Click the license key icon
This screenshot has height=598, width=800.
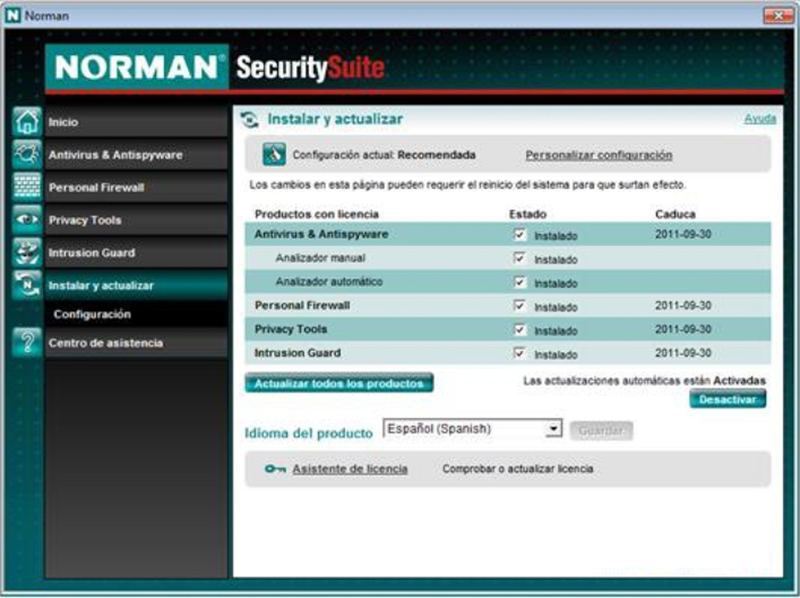[x=275, y=468]
